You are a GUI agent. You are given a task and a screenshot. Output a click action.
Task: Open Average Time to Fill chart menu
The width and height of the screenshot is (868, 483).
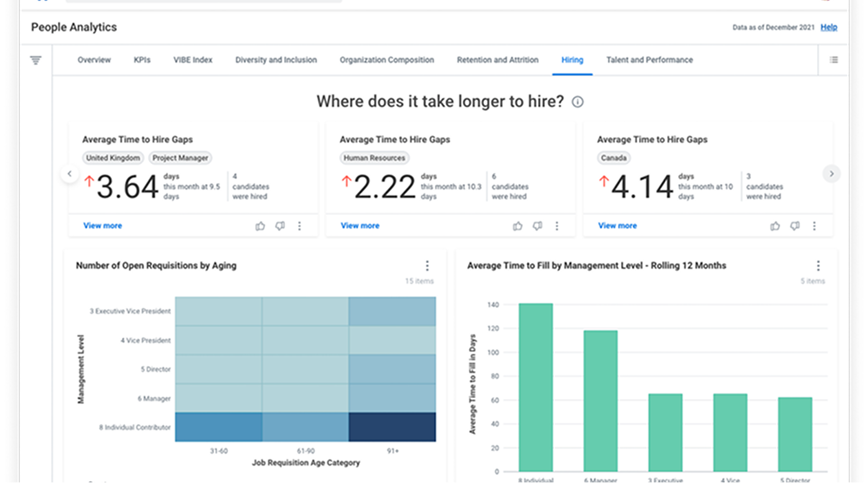[x=818, y=266]
